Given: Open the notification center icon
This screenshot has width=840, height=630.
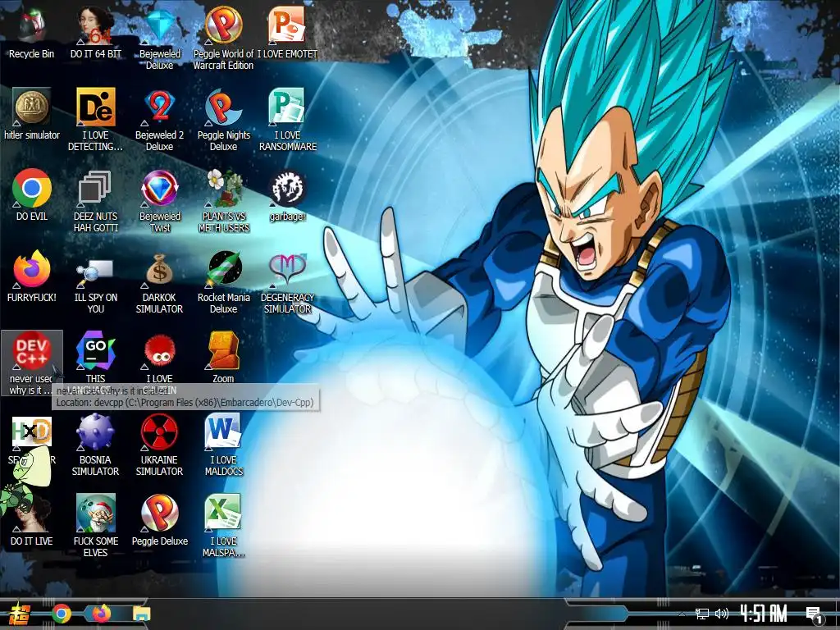Looking at the screenshot, I should [815, 615].
